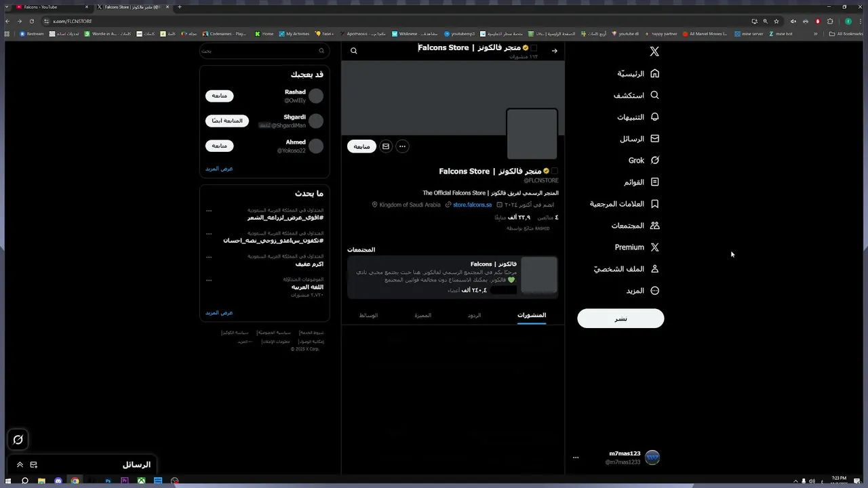868x488 pixels.
Task: Follow Rashad @OwlIIy suggestion
Action: point(219,96)
